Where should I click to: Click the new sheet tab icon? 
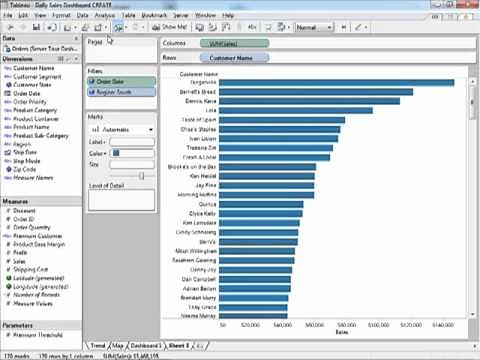200,346
